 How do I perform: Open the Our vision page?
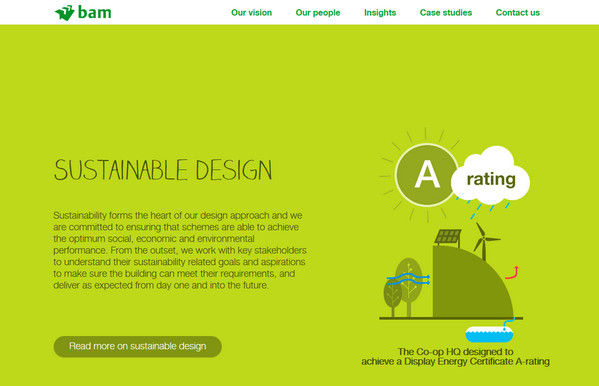click(251, 13)
